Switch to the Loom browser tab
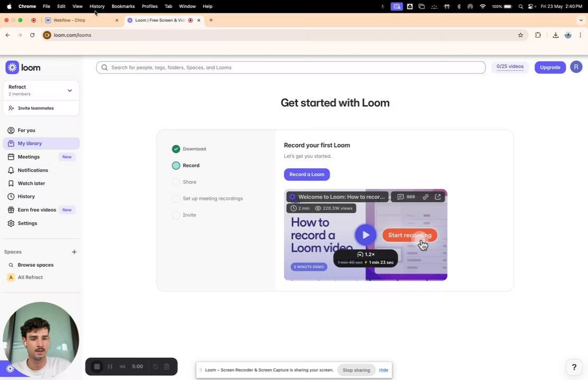 point(164,20)
